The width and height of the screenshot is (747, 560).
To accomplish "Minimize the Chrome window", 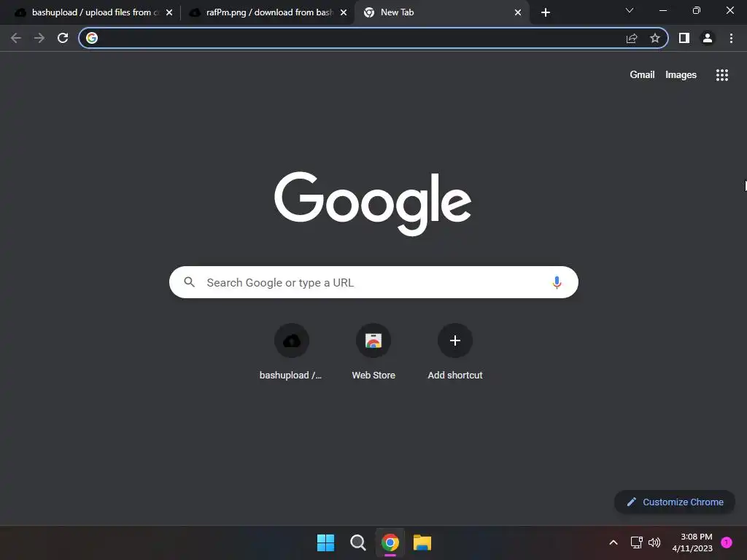I will (663, 10).
